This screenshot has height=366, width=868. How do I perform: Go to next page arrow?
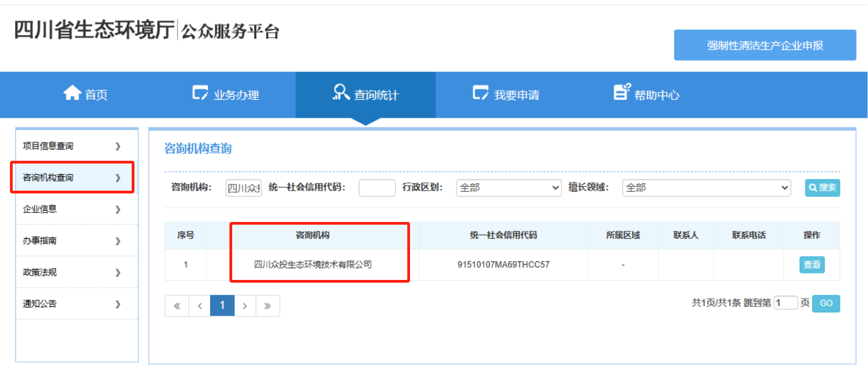click(x=245, y=306)
